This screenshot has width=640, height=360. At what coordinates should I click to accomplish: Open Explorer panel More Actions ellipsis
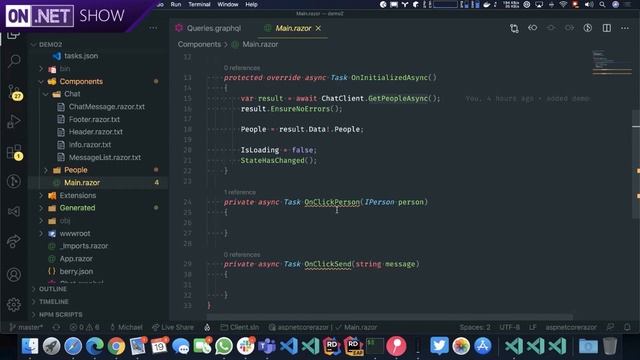153,28
